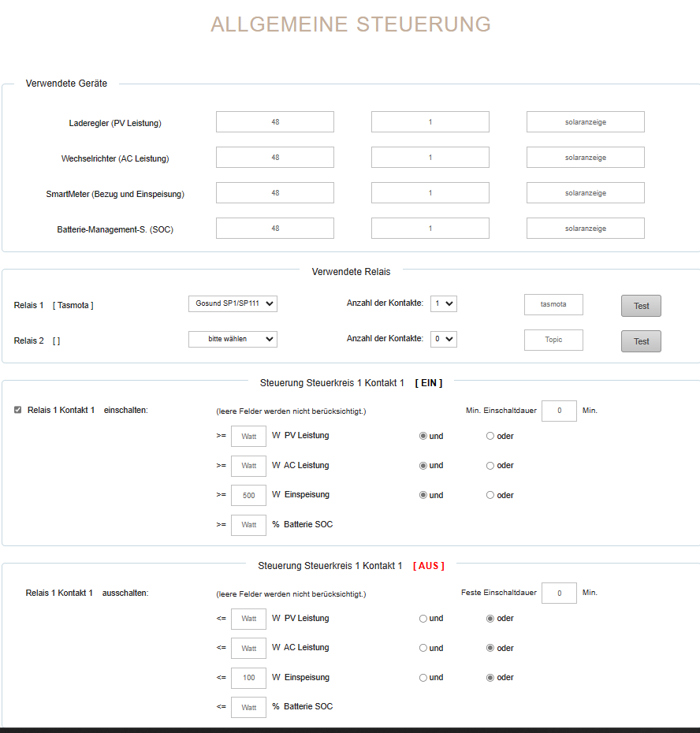Image resolution: width=700 pixels, height=733 pixels.
Task: Click the Topic field for Relais 2
Action: (x=553, y=340)
